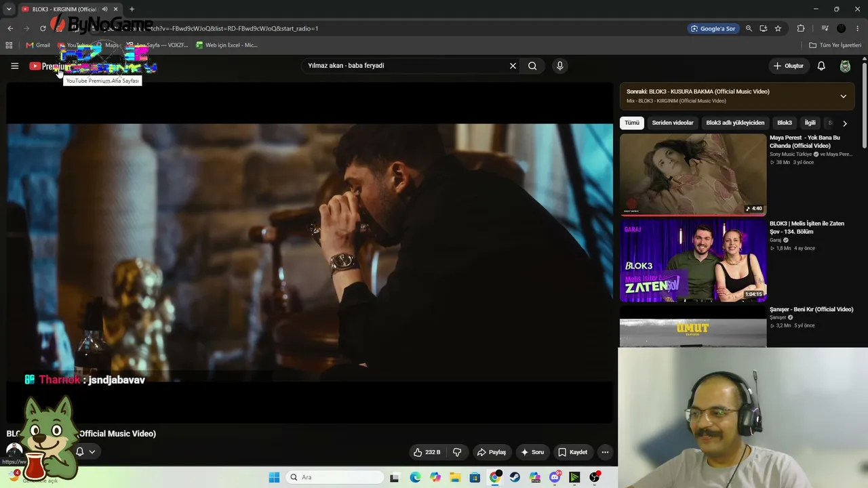
Task: Open more actions three-dot menu under video
Action: pos(605,452)
